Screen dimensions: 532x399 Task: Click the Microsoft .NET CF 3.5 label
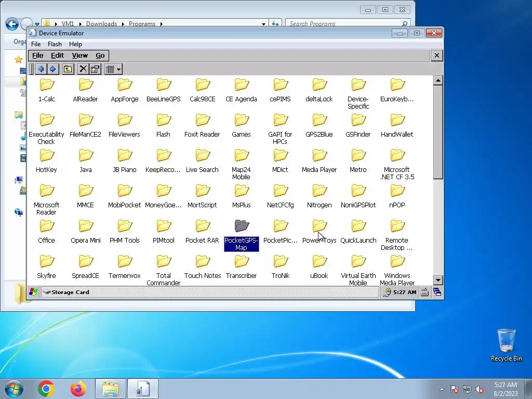point(397,174)
